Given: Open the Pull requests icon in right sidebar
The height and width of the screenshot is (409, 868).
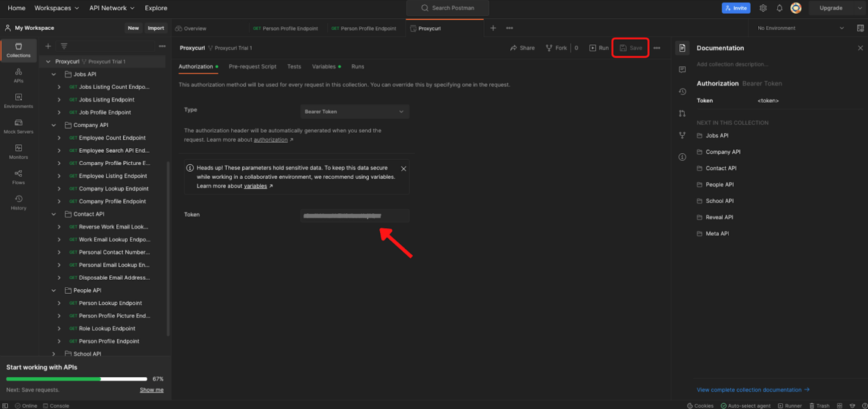Looking at the screenshot, I should pos(682,113).
